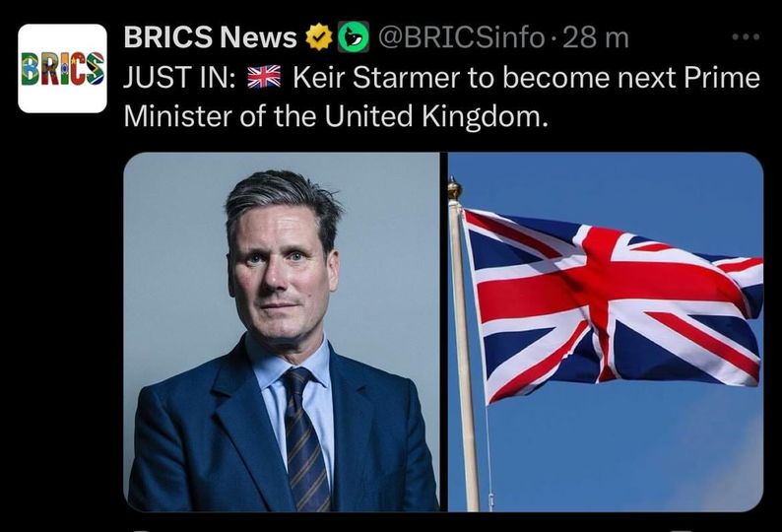Click the flagpole in the right photo
Viewport: 782px width, 532px height.
(466, 350)
